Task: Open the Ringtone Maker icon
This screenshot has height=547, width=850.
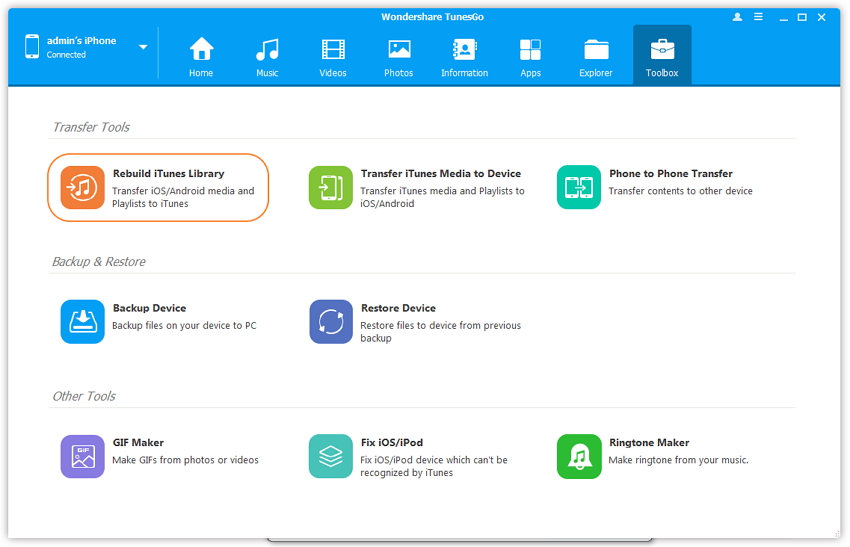Action: [579, 456]
